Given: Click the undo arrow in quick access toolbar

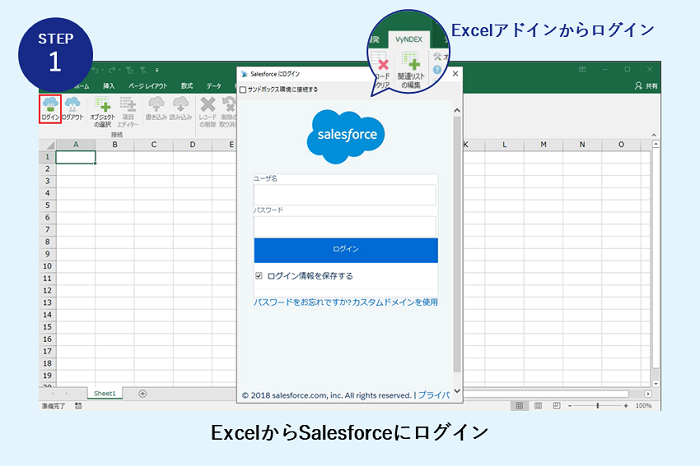Looking at the screenshot, I should 95,70.
